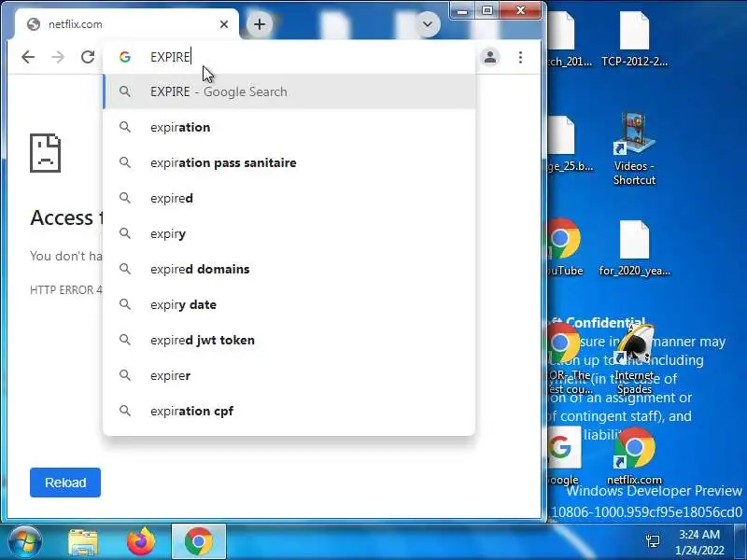Screen dimensions: 747x560
Task: Select the 'expiration' suggestion
Action: 289,127
